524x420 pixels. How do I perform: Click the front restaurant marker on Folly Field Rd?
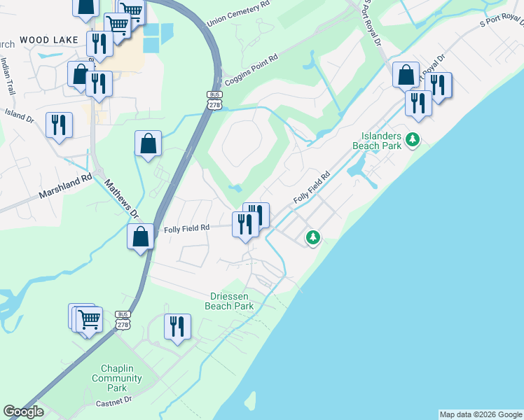point(246,227)
